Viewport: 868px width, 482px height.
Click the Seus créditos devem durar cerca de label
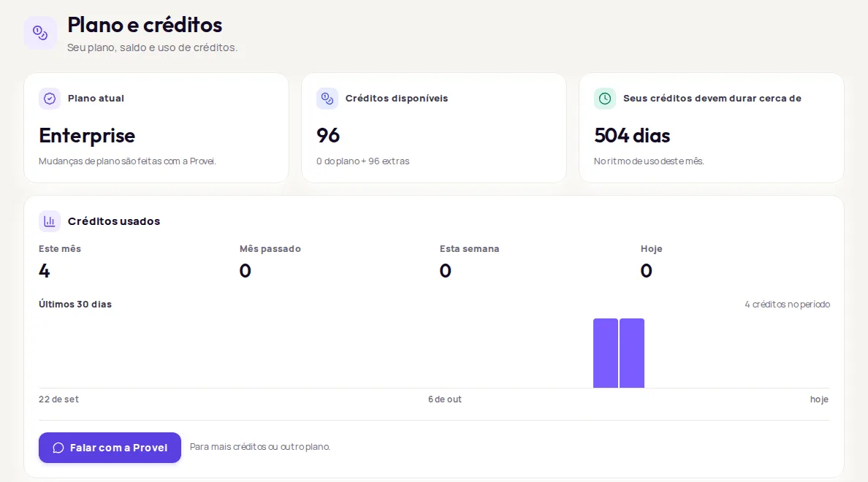point(712,99)
